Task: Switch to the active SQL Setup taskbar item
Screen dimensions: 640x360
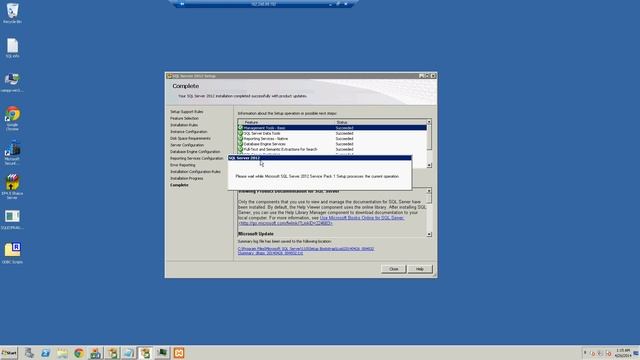Action: [x=145, y=353]
